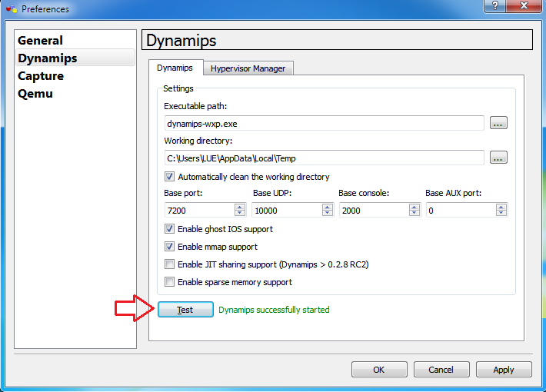Browse for the Dynamips executable path
The image size is (546, 392).
coord(498,123)
